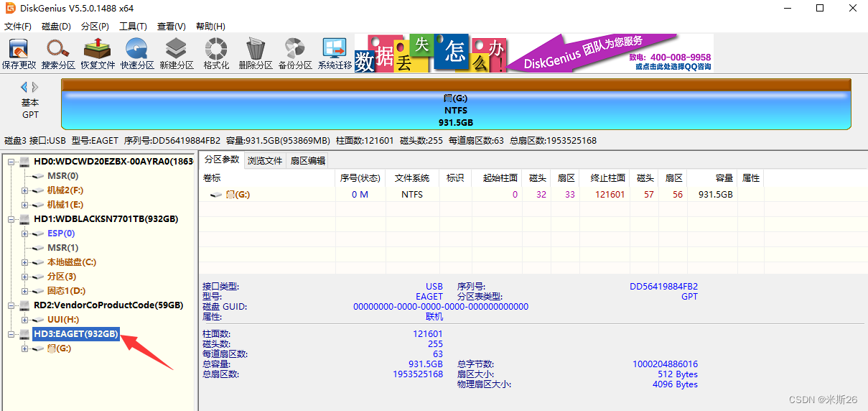Viewport: 868px width, 411px height.
Task: Click the Format (格式化) toolbar icon
Action: (x=216, y=54)
